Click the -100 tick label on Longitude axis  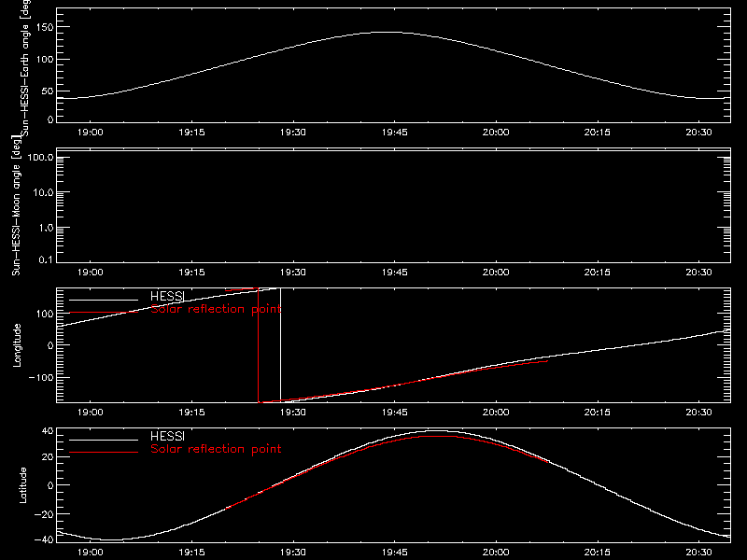point(41,378)
